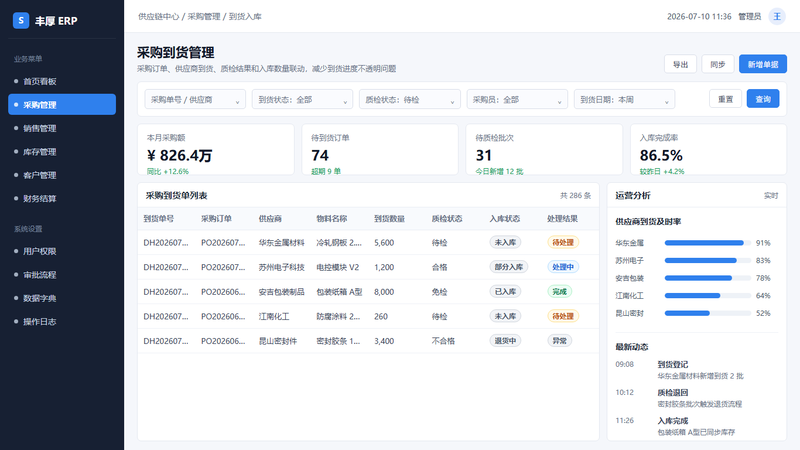Click the 退货中 tag
This screenshot has height=450, width=800.
tap(505, 341)
